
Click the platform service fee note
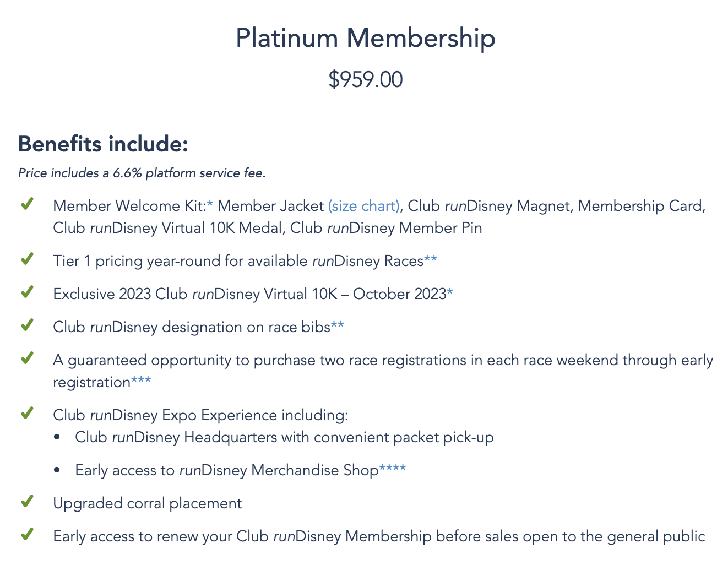pyautogui.click(x=142, y=173)
